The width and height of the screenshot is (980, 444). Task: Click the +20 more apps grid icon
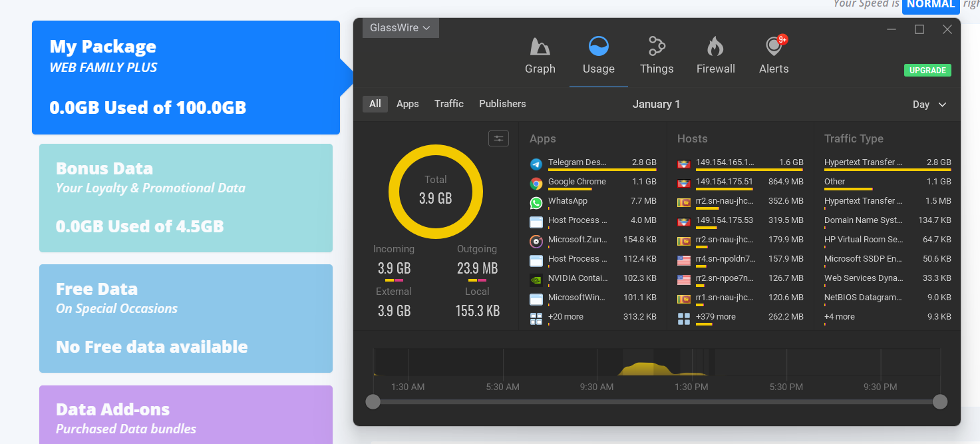coord(536,319)
